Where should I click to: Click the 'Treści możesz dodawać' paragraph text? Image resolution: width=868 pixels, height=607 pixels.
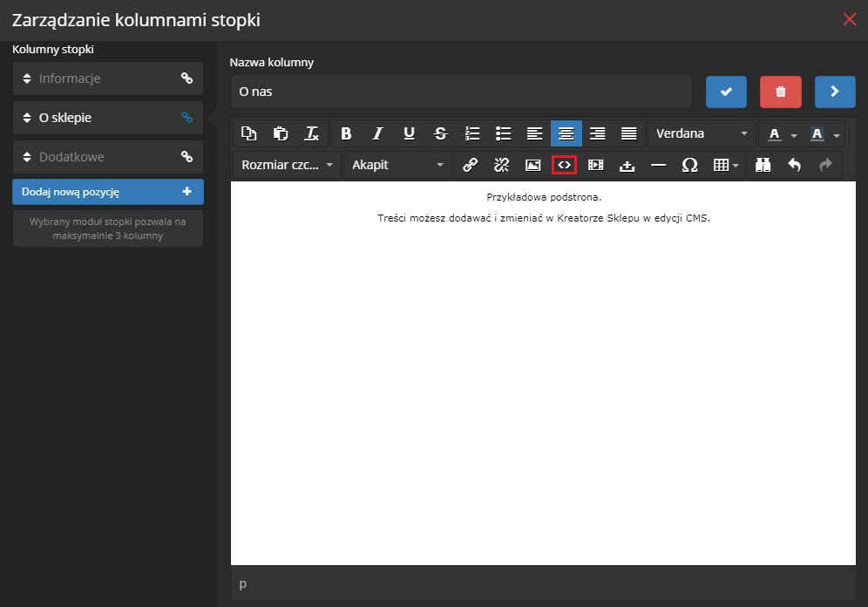coord(544,218)
